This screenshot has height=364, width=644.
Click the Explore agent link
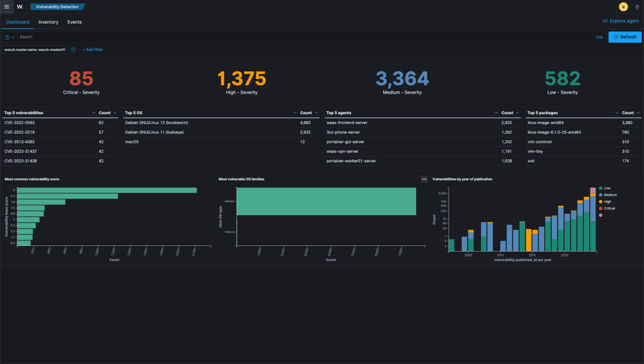621,21
